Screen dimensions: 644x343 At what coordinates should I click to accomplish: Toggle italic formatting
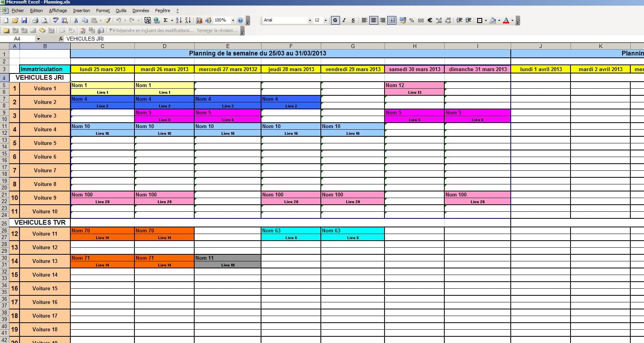tap(344, 20)
